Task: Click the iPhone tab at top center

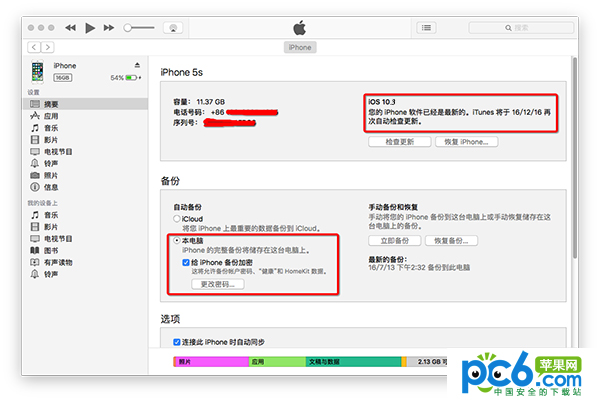Action: pyautogui.click(x=300, y=47)
